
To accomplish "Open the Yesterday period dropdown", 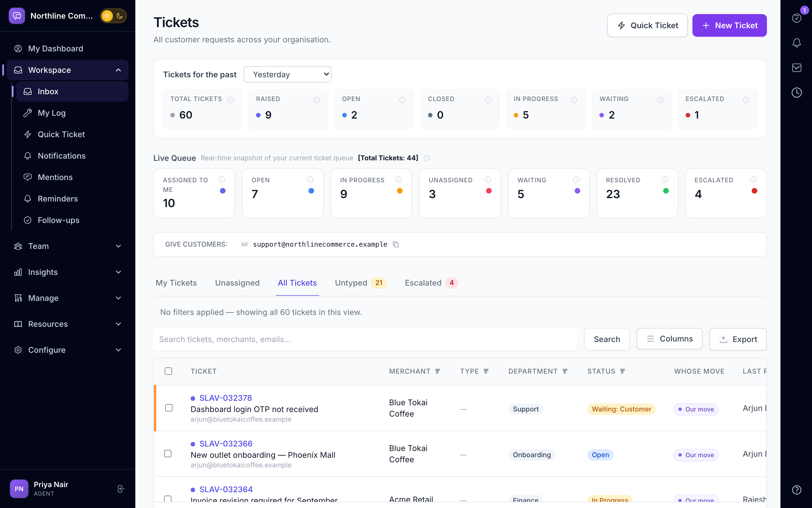I will pos(288,74).
